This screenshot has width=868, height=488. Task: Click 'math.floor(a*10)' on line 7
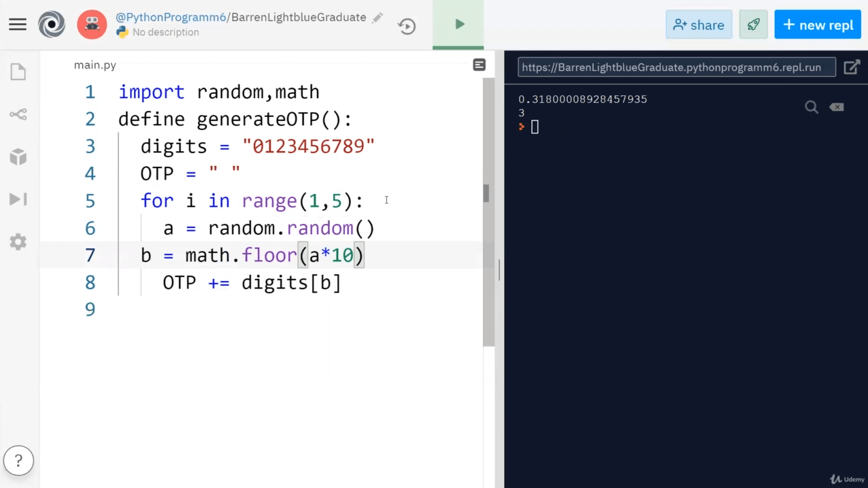[275, 255]
